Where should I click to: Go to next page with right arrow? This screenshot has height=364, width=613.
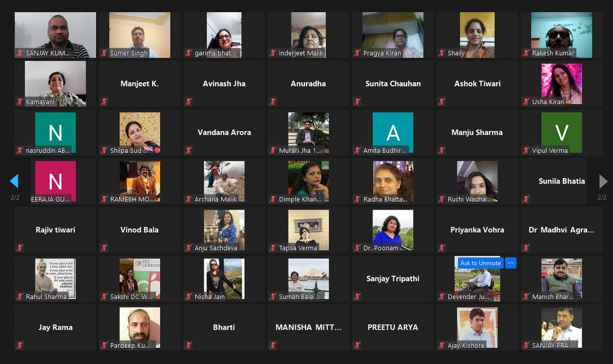coord(603,181)
